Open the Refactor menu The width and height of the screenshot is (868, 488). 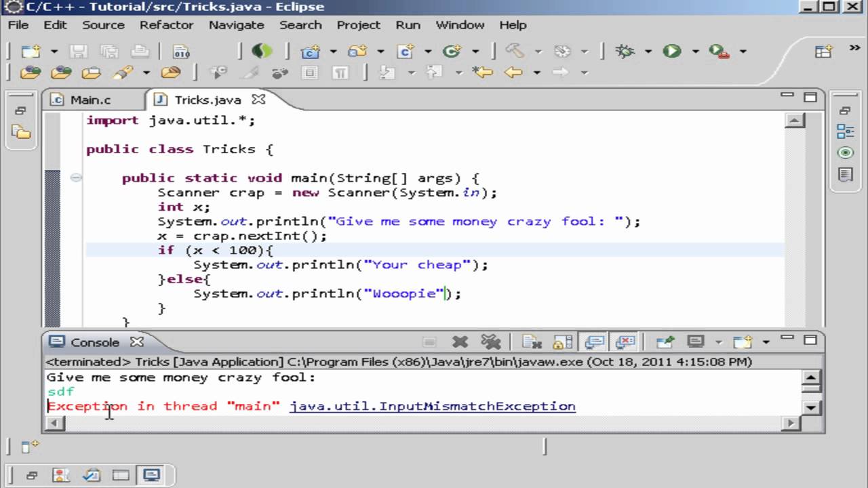pyautogui.click(x=166, y=25)
